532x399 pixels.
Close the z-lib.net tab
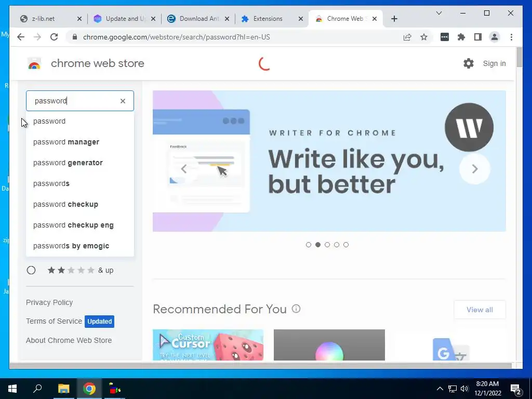click(x=79, y=19)
